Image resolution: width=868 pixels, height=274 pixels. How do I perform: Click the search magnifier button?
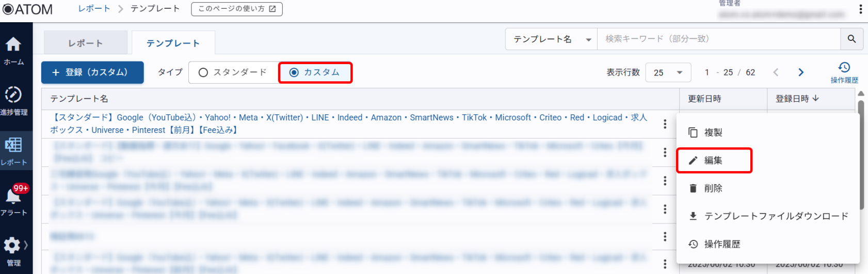point(851,39)
